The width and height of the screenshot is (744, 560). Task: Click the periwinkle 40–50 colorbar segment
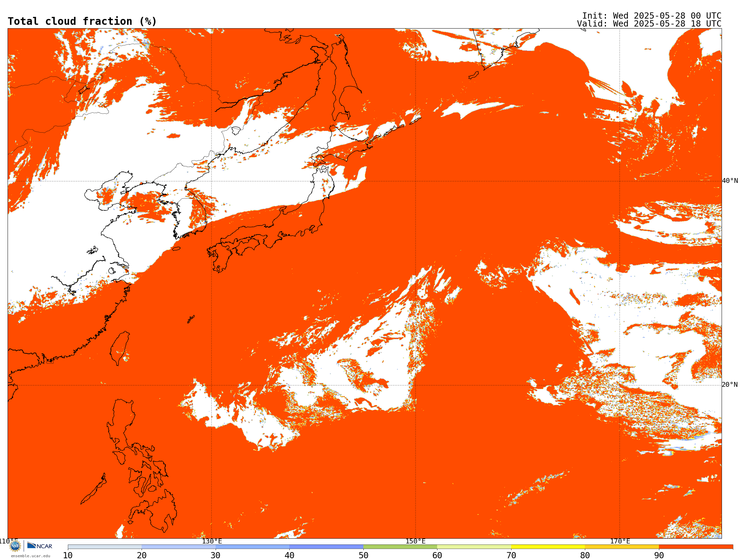[326, 547]
